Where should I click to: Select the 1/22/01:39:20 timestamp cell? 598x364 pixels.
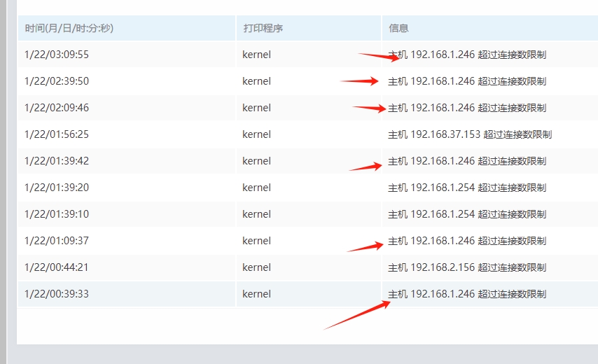(x=57, y=188)
